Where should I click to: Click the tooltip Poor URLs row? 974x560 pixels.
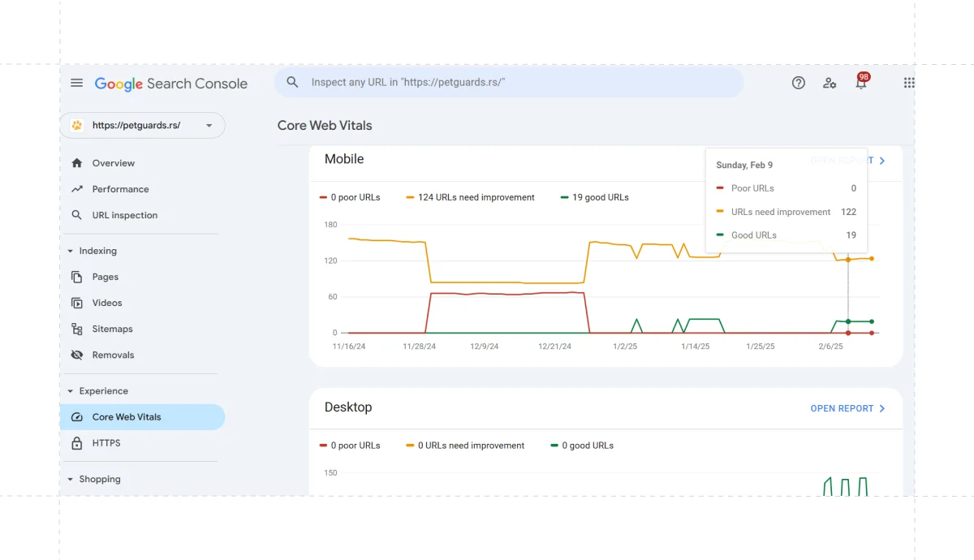pos(786,188)
